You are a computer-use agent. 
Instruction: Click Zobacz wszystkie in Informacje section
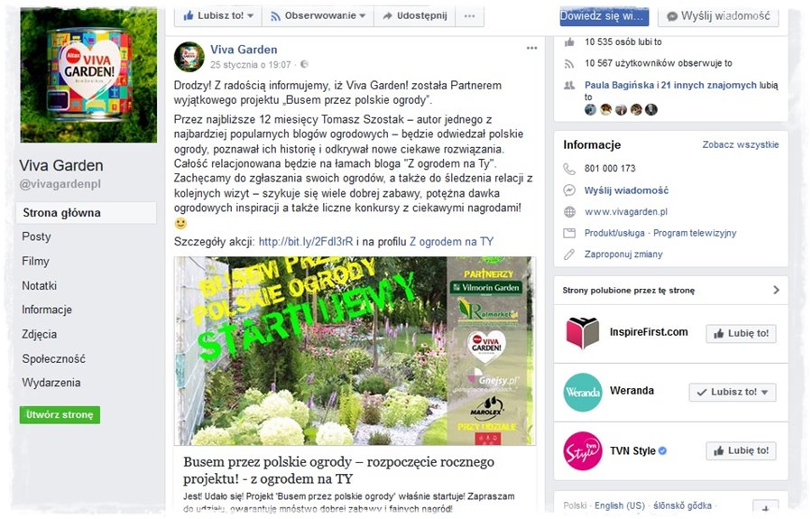tap(740, 144)
